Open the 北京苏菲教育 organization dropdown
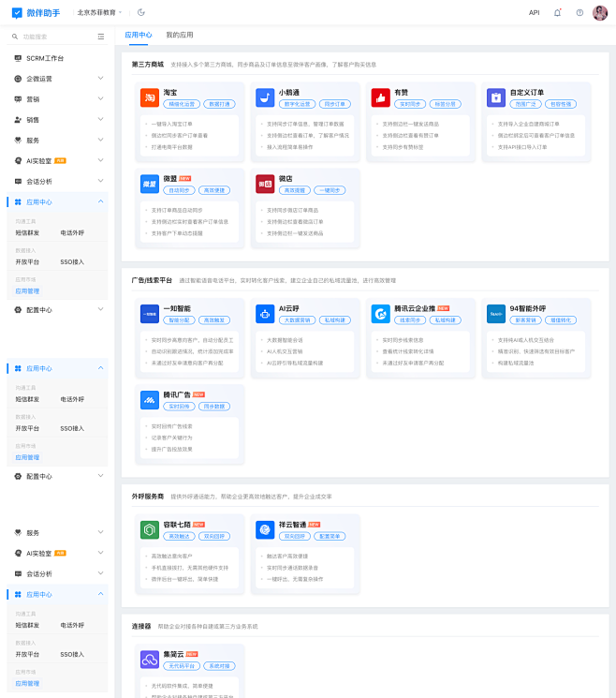 click(99, 12)
